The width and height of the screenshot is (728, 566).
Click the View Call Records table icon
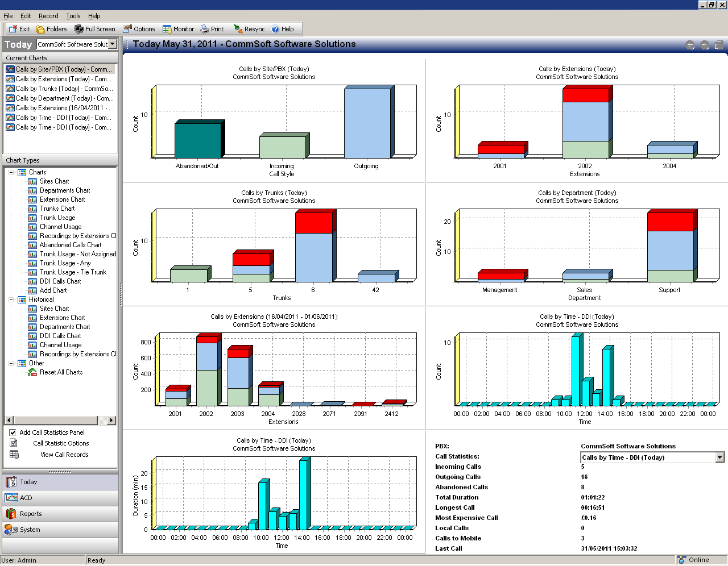pyautogui.click(x=14, y=454)
